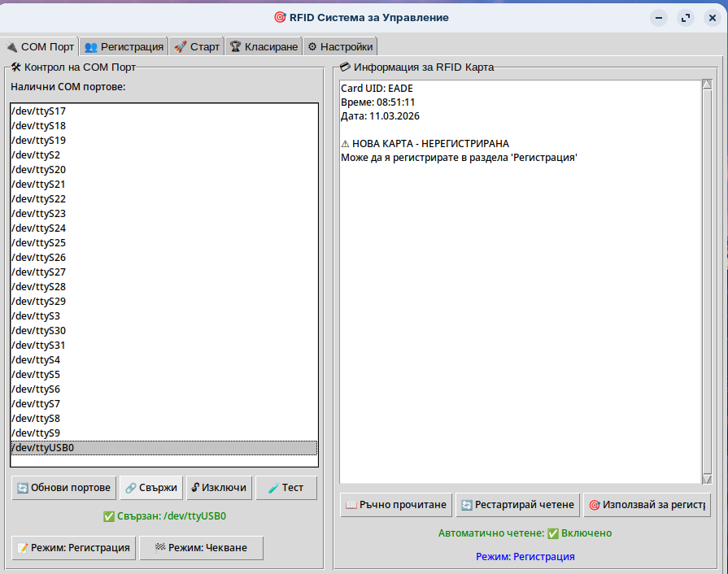Select port /dev/ttyS17 from the list
The image size is (728, 574).
pos(163,111)
